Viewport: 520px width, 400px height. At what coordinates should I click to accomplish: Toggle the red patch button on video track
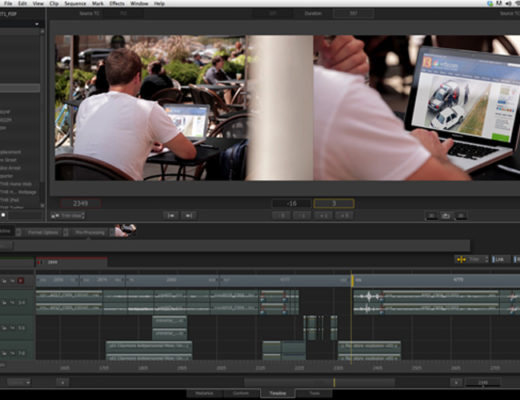[20, 281]
